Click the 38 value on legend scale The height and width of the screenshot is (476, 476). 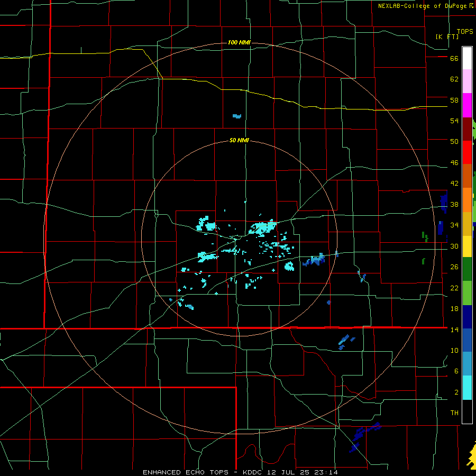[x=454, y=204]
